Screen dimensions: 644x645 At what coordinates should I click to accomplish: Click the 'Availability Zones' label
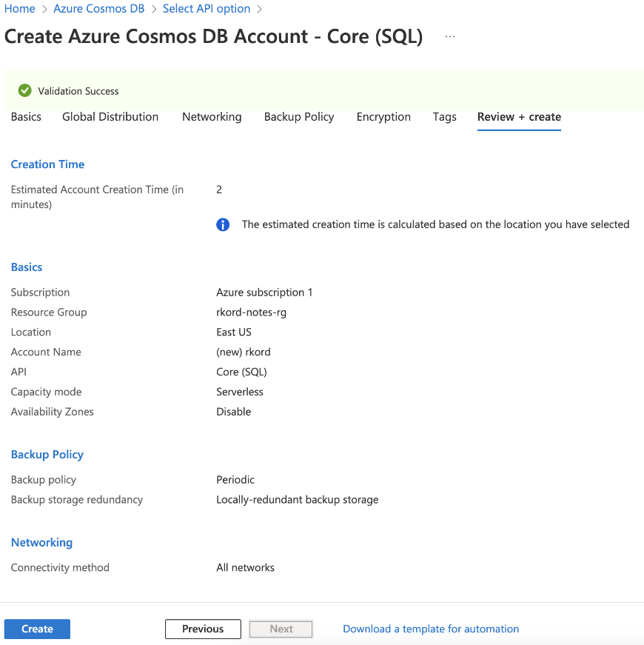52,411
